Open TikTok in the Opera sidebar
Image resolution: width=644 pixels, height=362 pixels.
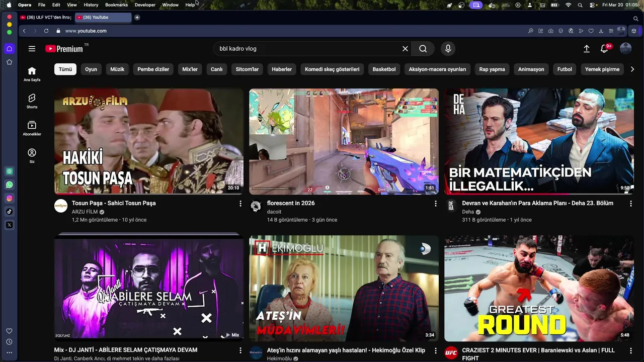(9, 211)
